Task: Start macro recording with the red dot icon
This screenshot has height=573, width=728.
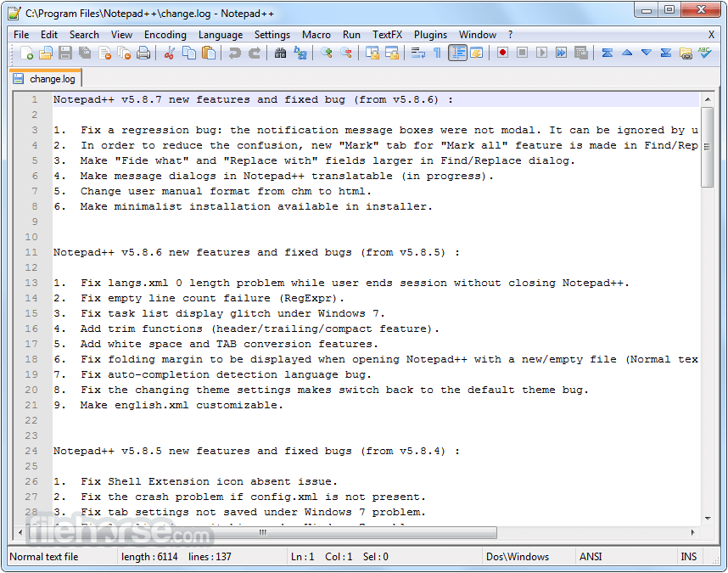Action: [502, 53]
